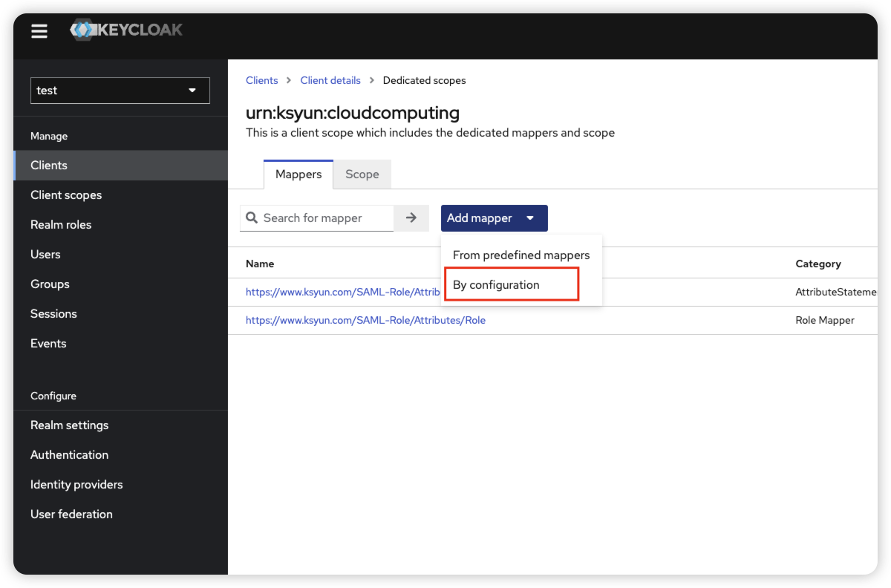891x588 pixels.
Task: Open Client scopes in sidebar
Action: click(66, 195)
